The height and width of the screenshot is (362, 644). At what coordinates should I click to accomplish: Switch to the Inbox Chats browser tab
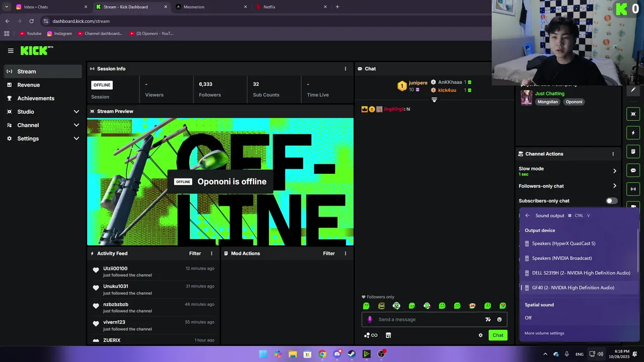click(50, 7)
